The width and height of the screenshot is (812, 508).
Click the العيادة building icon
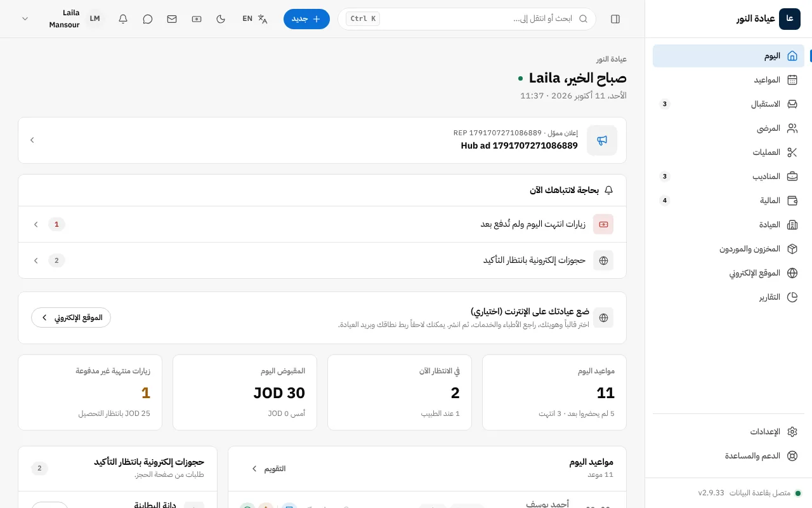pos(792,225)
